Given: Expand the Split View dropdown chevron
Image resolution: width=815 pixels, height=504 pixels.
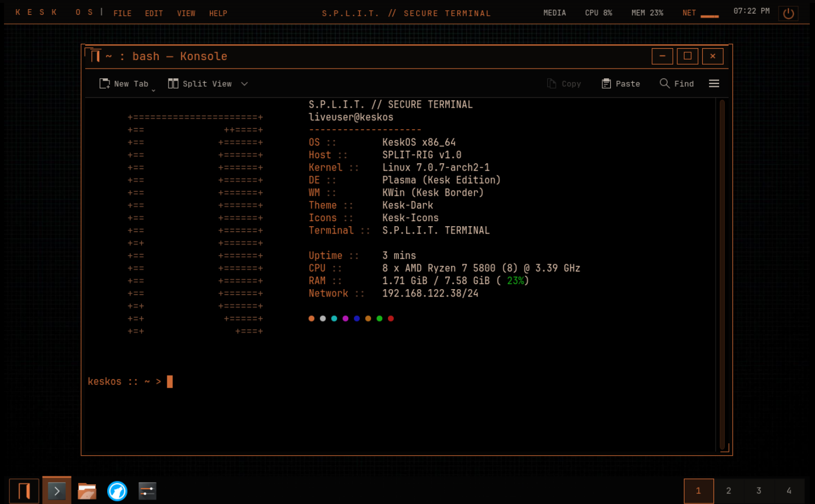Looking at the screenshot, I should (x=244, y=84).
